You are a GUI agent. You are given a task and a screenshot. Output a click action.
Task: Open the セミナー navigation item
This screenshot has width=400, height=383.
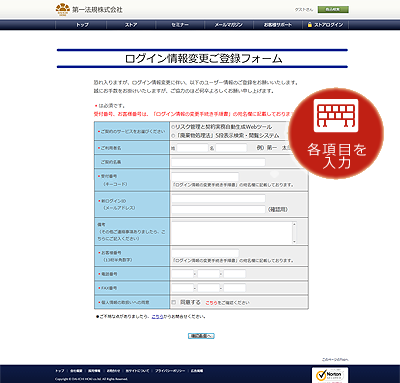coord(180,25)
